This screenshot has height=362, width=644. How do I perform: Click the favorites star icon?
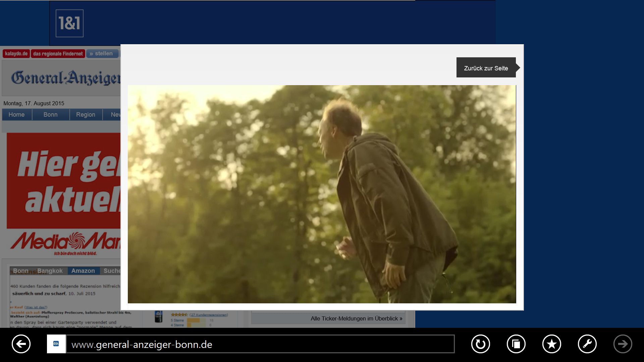coord(551,344)
